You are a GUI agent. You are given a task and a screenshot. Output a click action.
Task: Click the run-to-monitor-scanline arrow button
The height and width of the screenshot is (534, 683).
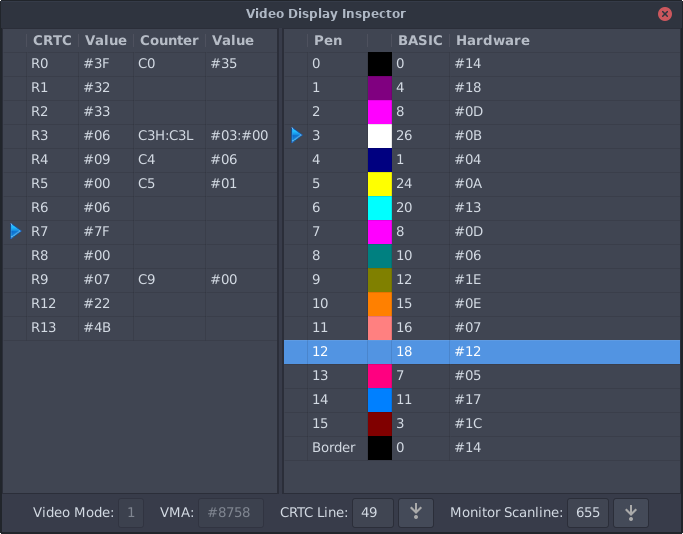coord(631,512)
